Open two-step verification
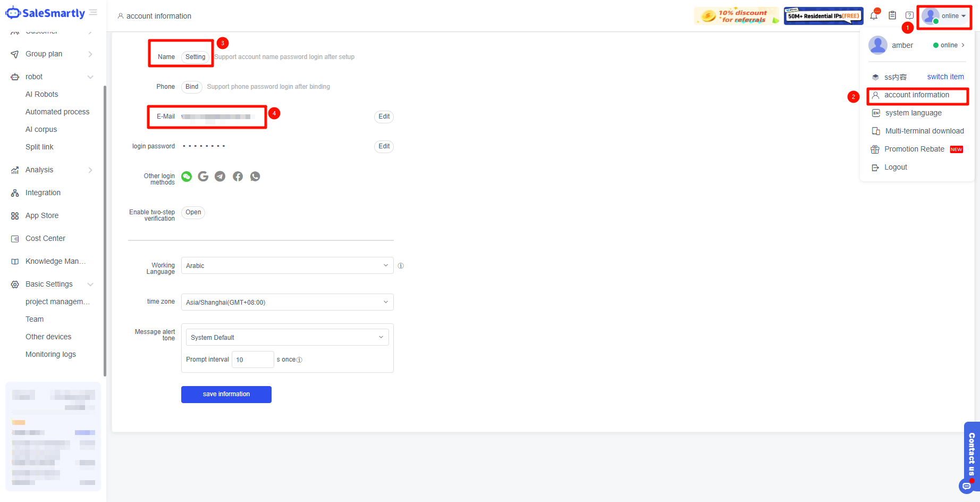 tap(193, 212)
